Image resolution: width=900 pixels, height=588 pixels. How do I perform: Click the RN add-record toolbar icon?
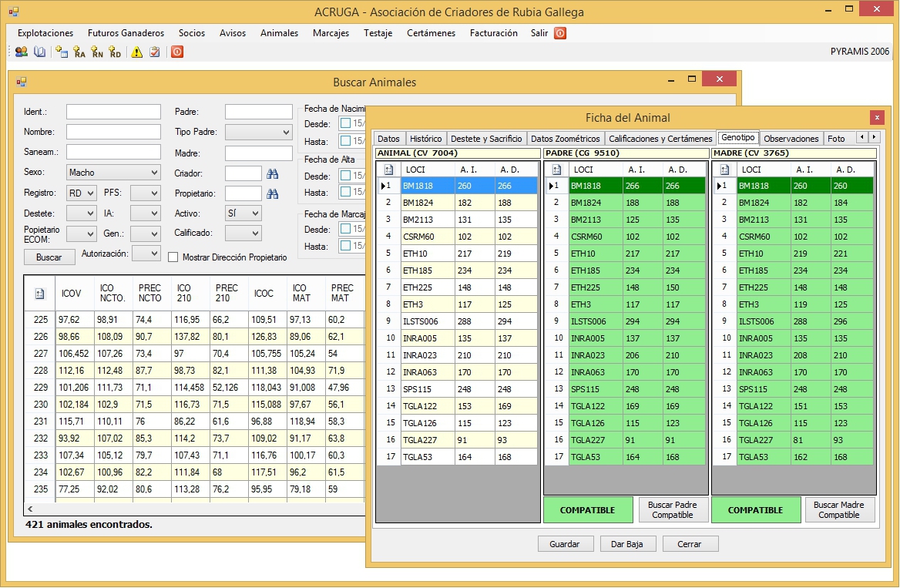96,52
